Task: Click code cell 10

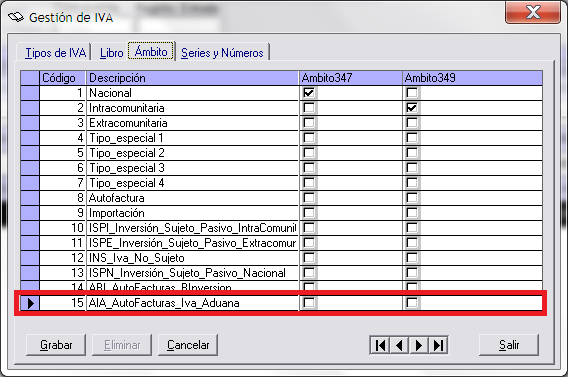Action: [63, 228]
